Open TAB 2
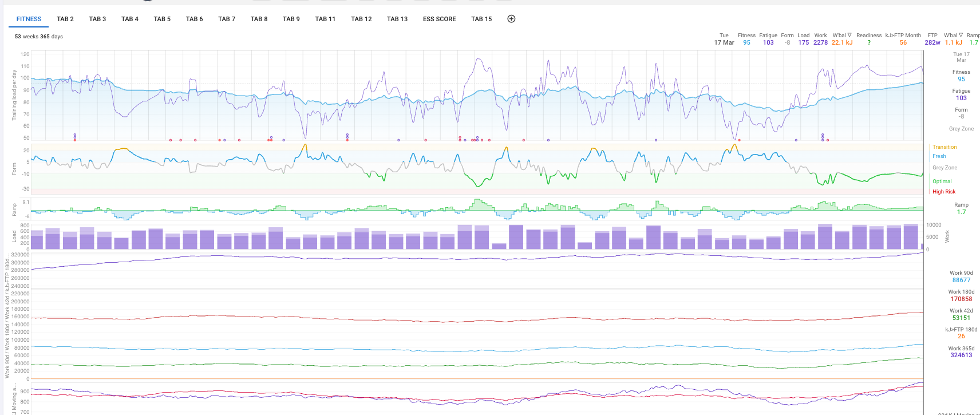The image size is (980, 415). pos(65,19)
